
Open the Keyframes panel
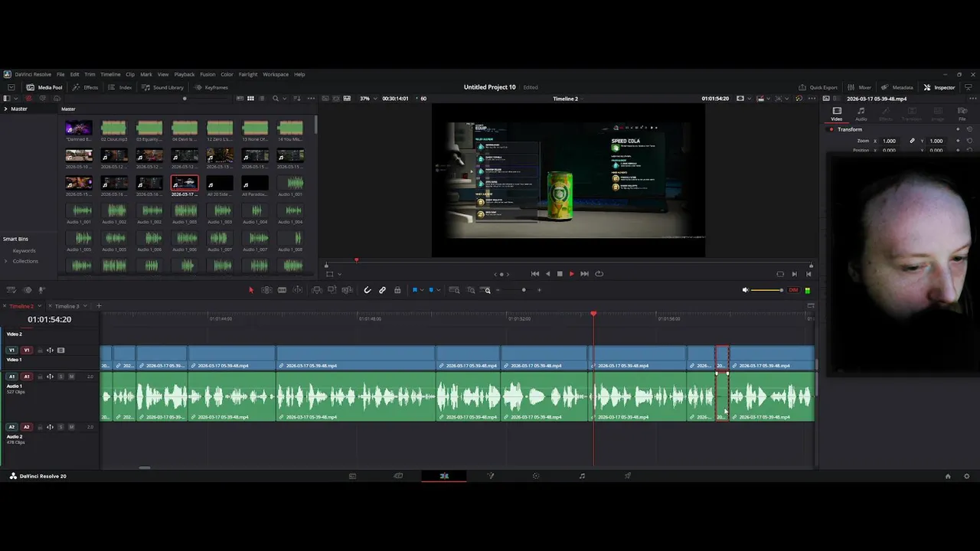(x=211, y=87)
